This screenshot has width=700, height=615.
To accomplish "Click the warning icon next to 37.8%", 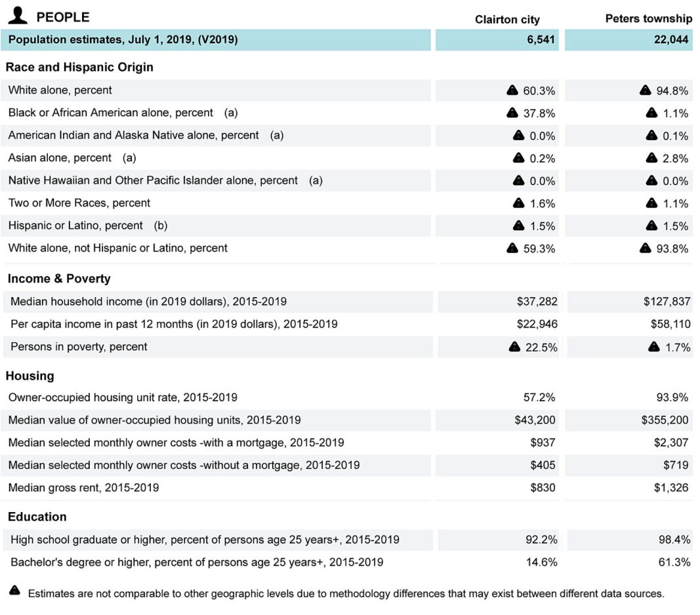I will coord(512,113).
